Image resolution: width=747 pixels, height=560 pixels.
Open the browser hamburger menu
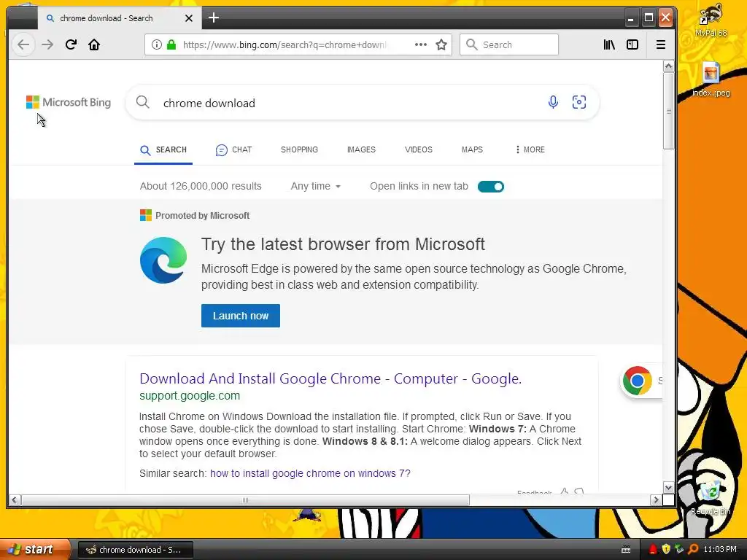(661, 44)
